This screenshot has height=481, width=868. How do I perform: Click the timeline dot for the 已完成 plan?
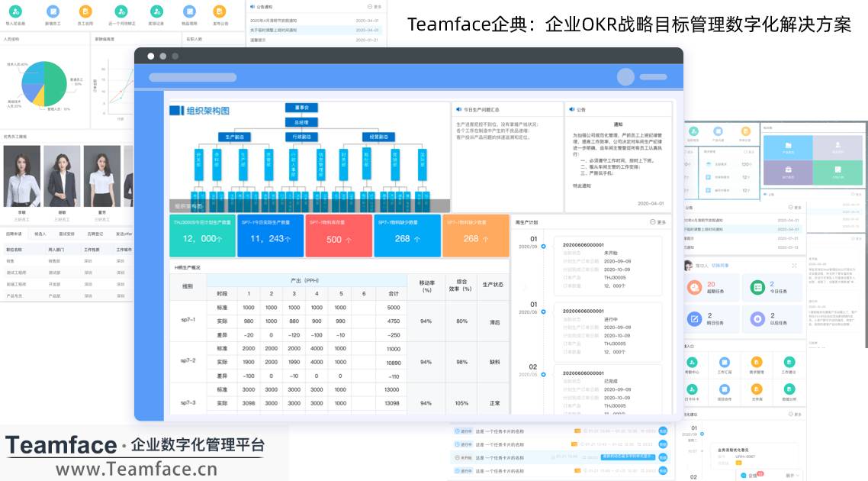click(x=543, y=375)
